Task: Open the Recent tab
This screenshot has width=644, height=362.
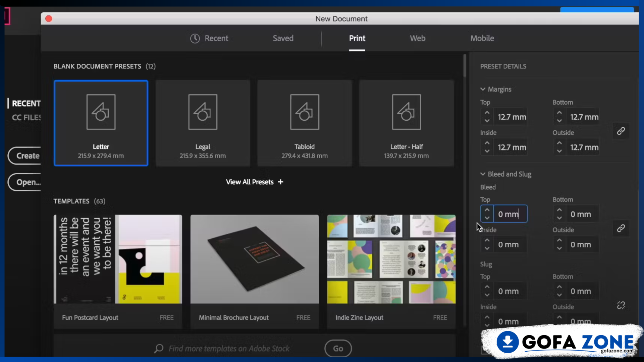Action: tap(209, 38)
